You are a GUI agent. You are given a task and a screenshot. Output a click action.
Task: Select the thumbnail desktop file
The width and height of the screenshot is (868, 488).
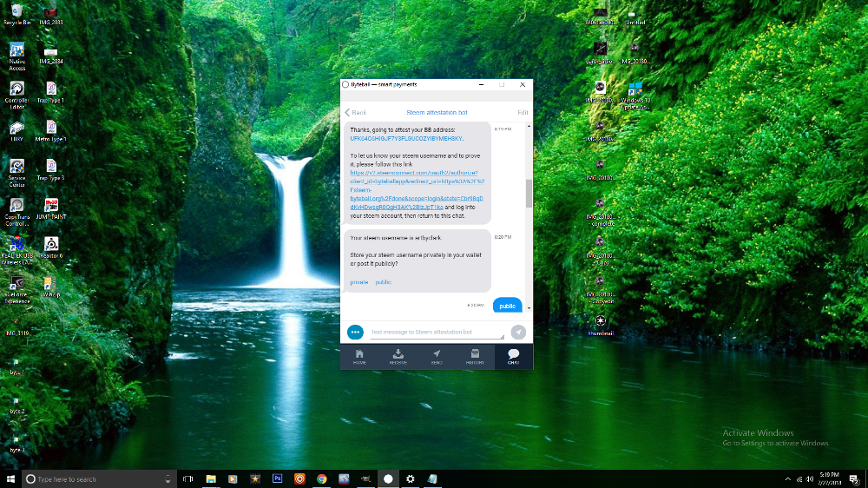601,326
